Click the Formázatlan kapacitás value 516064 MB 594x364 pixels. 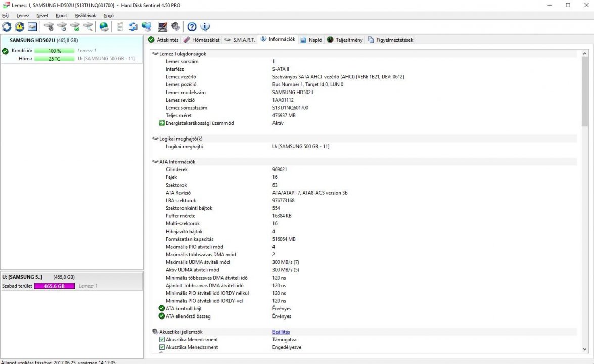click(x=284, y=239)
